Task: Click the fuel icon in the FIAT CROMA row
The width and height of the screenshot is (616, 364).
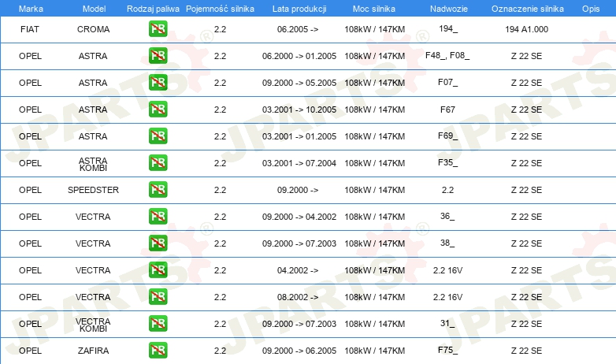Action: (x=158, y=28)
